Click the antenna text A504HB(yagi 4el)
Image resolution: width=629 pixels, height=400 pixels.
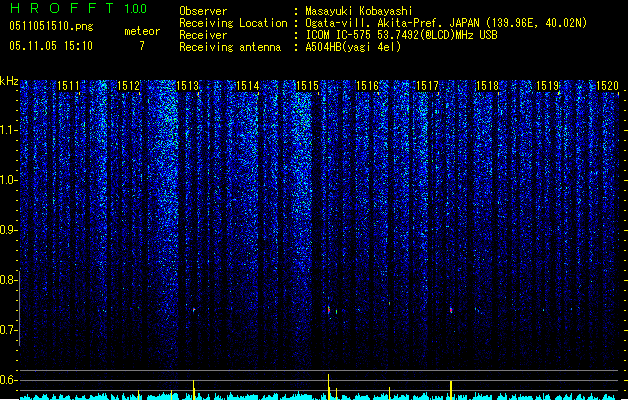pos(353,47)
